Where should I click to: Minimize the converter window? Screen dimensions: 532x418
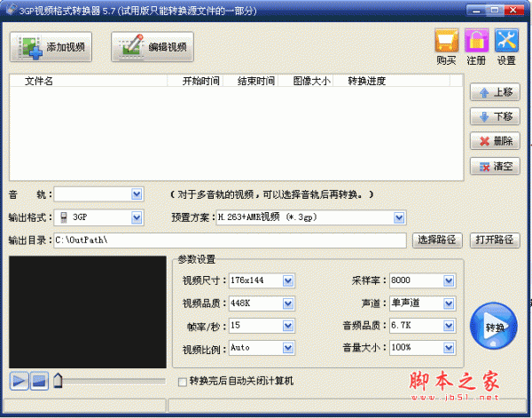476,10
